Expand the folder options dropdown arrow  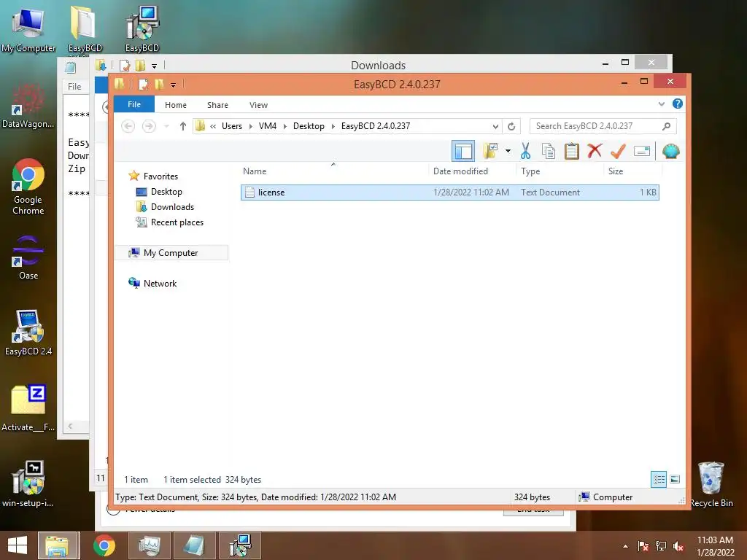[x=508, y=152]
